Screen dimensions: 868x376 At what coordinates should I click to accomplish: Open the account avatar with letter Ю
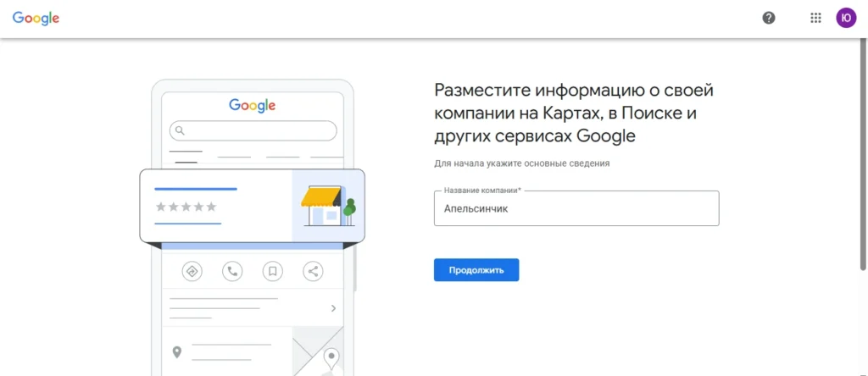click(846, 19)
